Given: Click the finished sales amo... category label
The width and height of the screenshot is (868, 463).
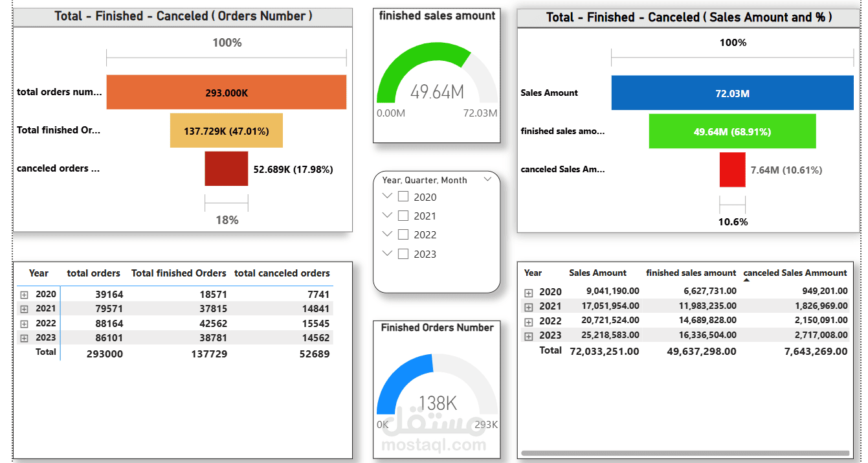Looking at the screenshot, I should (562, 131).
